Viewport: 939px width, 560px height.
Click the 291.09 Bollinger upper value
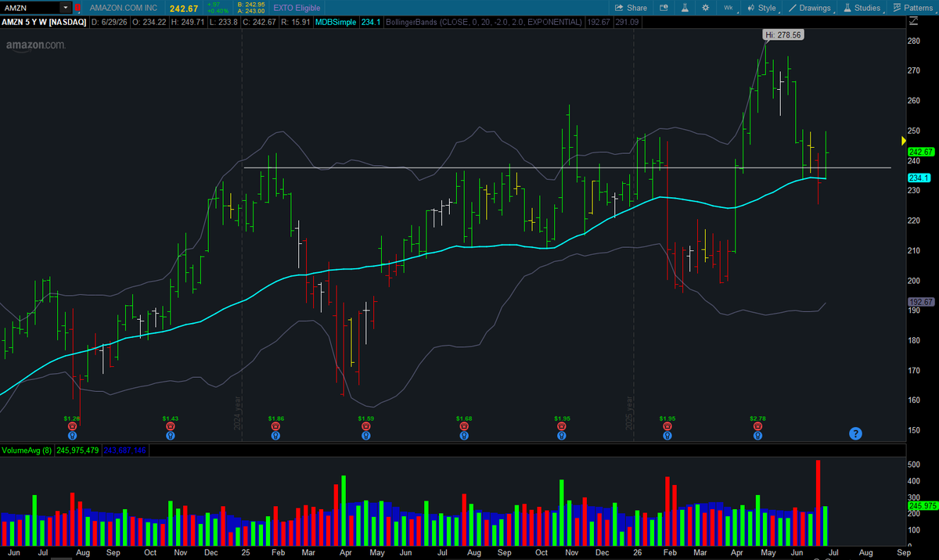click(x=628, y=22)
